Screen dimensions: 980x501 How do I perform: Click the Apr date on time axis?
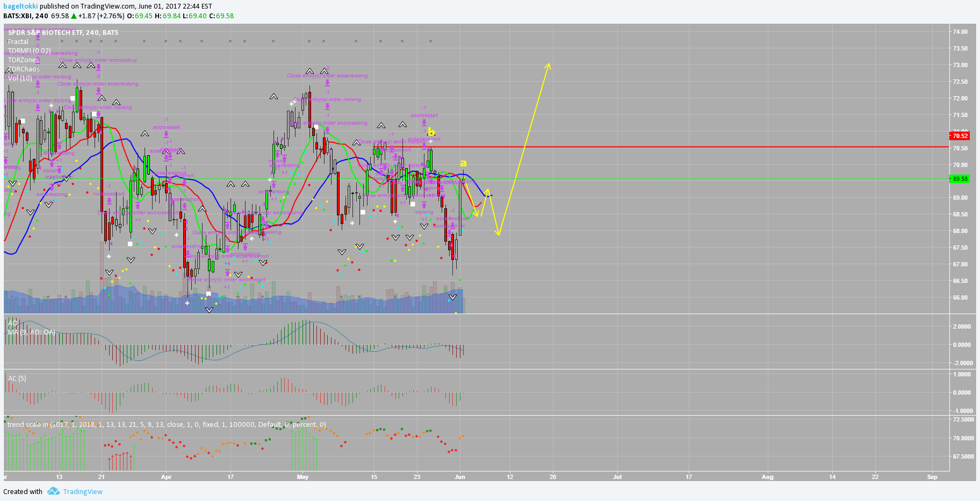[166, 477]
